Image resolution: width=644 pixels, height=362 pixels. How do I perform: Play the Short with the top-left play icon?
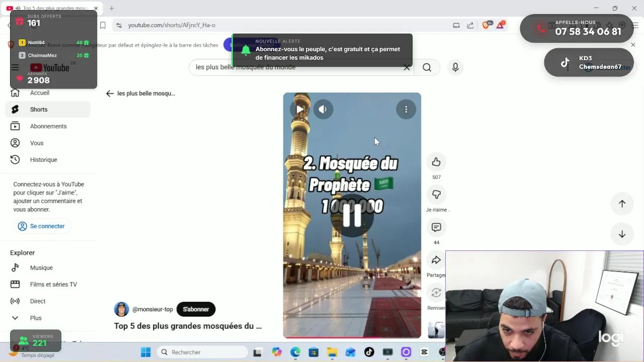point(300,109)
